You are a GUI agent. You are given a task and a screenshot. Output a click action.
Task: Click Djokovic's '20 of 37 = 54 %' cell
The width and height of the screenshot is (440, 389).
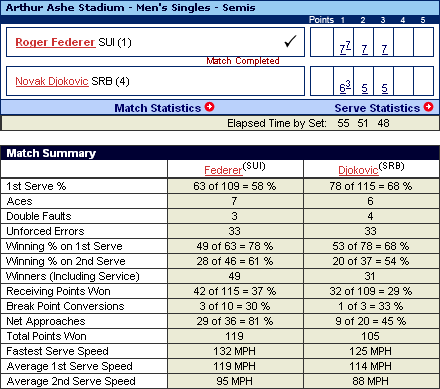coord(371,261)
